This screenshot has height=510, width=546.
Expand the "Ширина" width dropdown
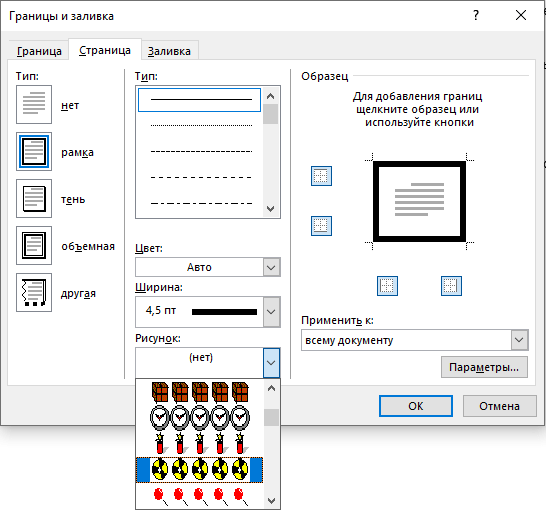tap(208, 312)
